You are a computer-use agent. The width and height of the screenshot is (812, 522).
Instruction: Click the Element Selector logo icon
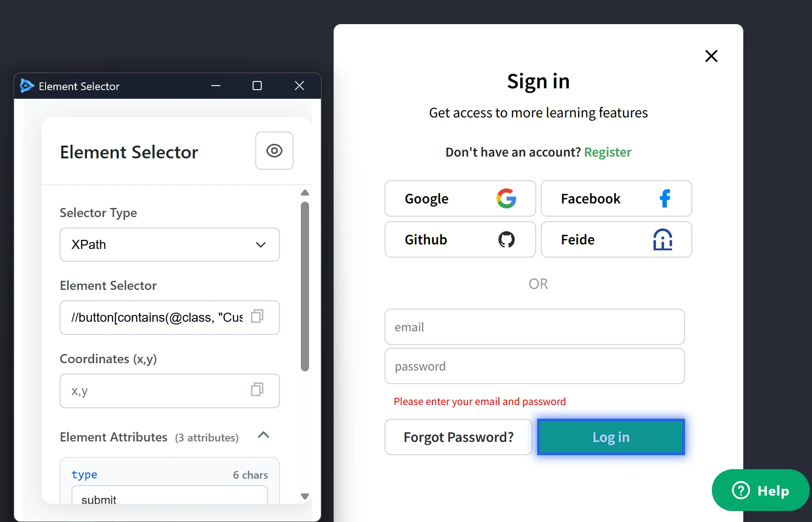[26, 86]
